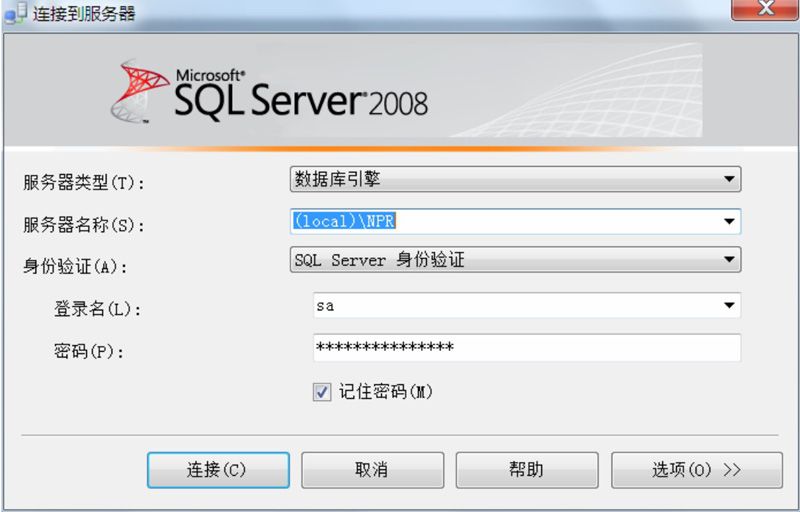Screen dimensions: 800x512
Task: Open the 身份验证 dropdown showing SQL Server 身份验证
Action: click(x=515, y=260)
